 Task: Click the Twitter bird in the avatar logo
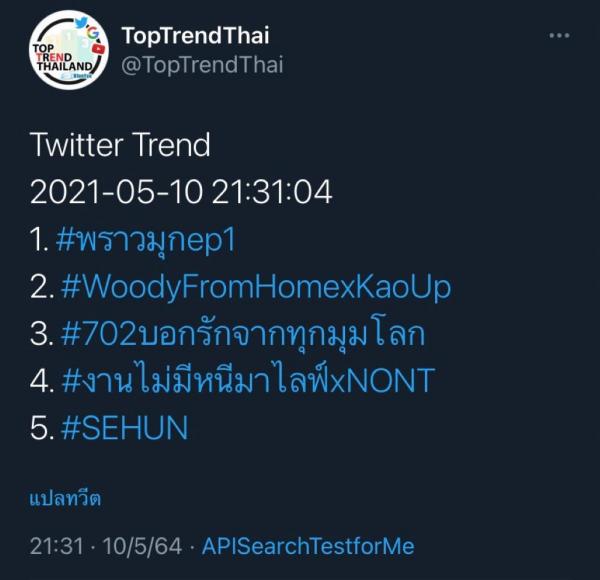[81, 23]
